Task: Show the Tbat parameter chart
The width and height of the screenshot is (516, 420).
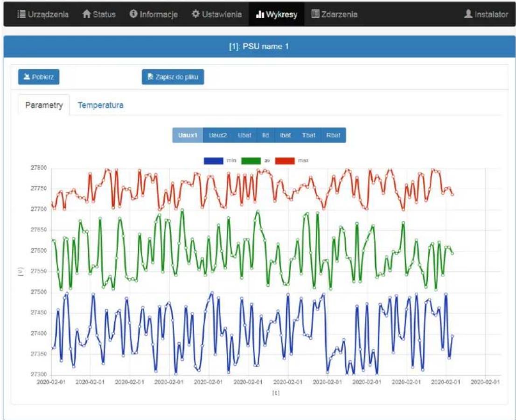Action: coord(309,135)
